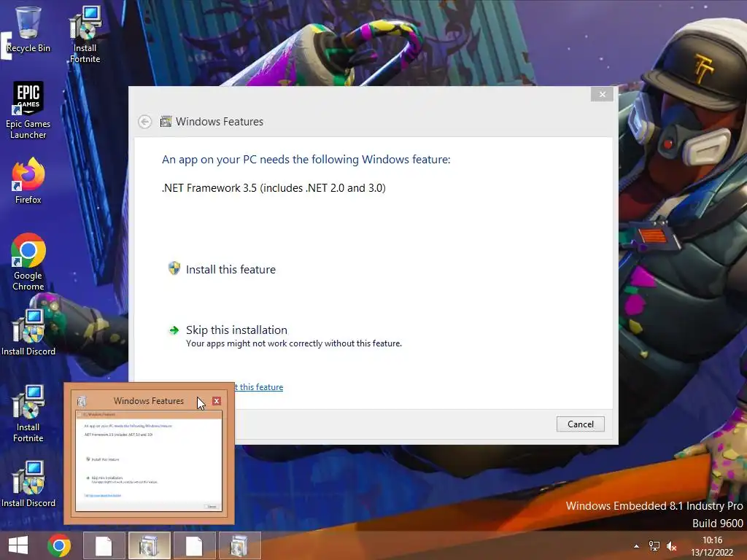Image resolution: width=747 pixels, height=560 pixels.
Task: Open the link about this feature
Action: pyautogui.click(x=259, y=387)
